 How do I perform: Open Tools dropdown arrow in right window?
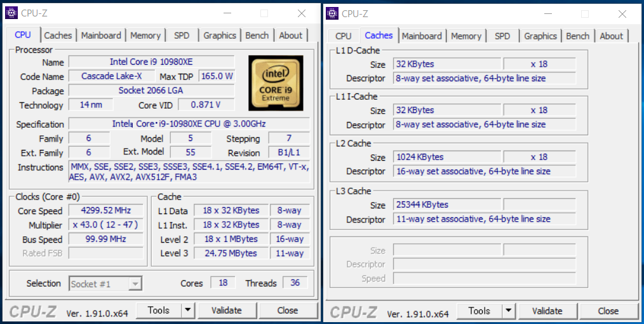pyautogui.click(x=509, y=311)
